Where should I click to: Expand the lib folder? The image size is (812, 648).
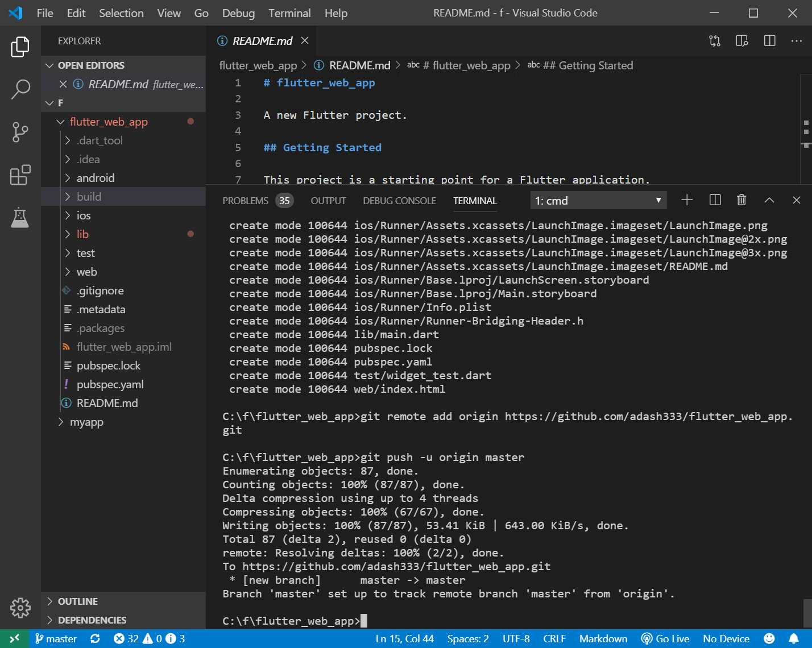(x=82, y=234)
